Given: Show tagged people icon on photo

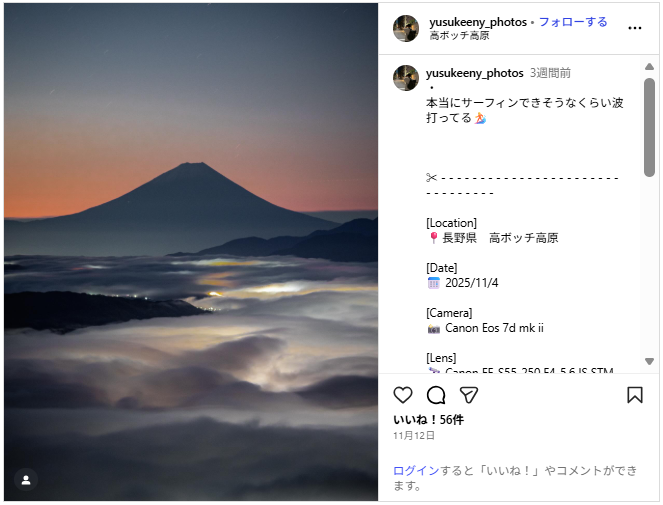Looking at the screenshot, I should [x=26, y=480].
